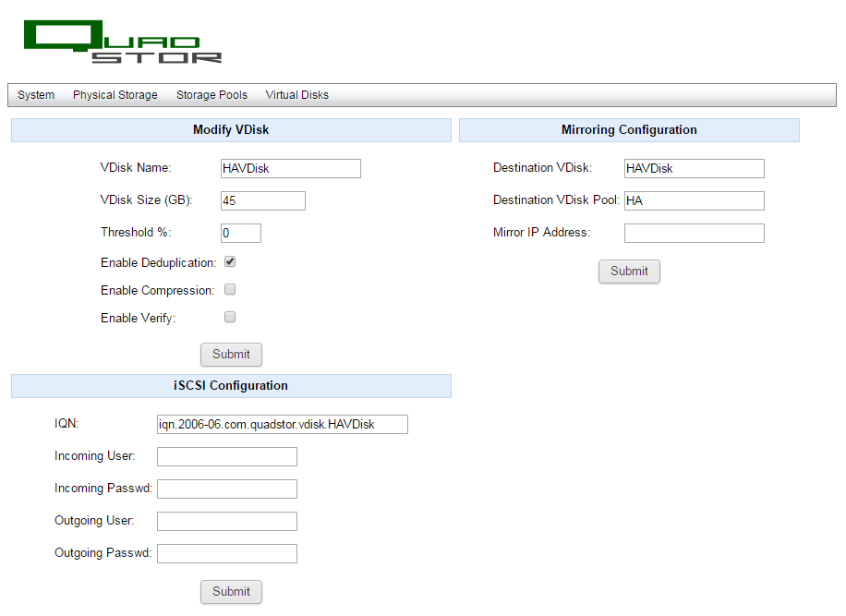Viewport: 846px width, 616px height.
Task: Click the Destination VDisk Pool: label
Action: click(556, 200)
